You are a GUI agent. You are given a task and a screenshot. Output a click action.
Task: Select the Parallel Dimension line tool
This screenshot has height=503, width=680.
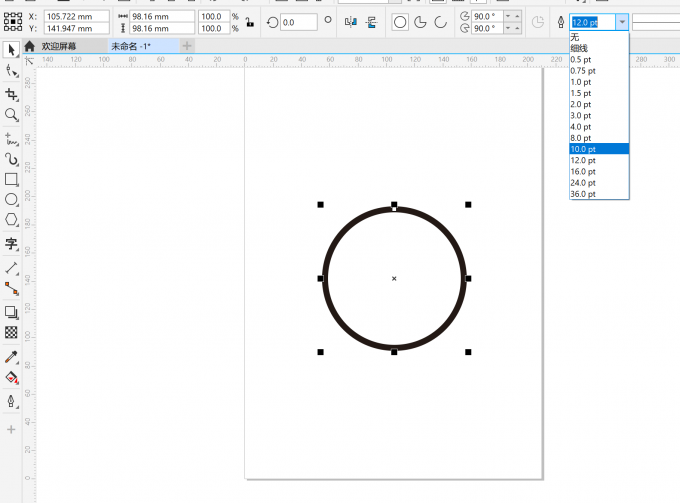pos(11,268)
